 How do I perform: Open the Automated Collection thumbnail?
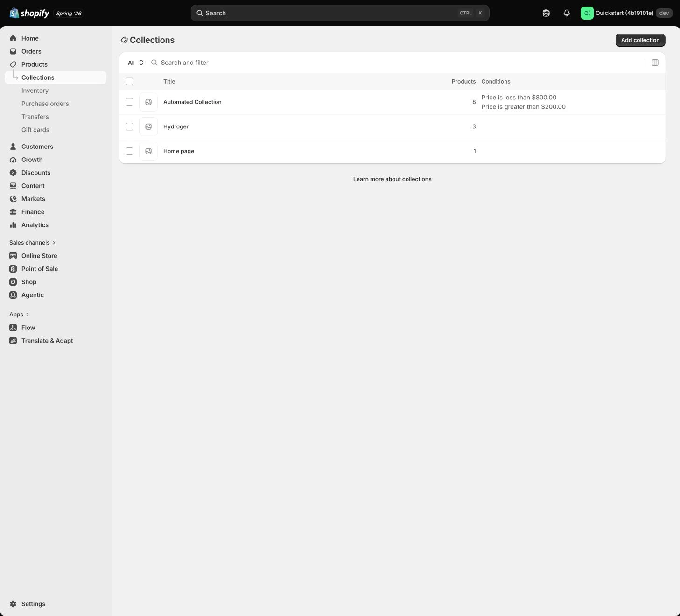point(148,102)
